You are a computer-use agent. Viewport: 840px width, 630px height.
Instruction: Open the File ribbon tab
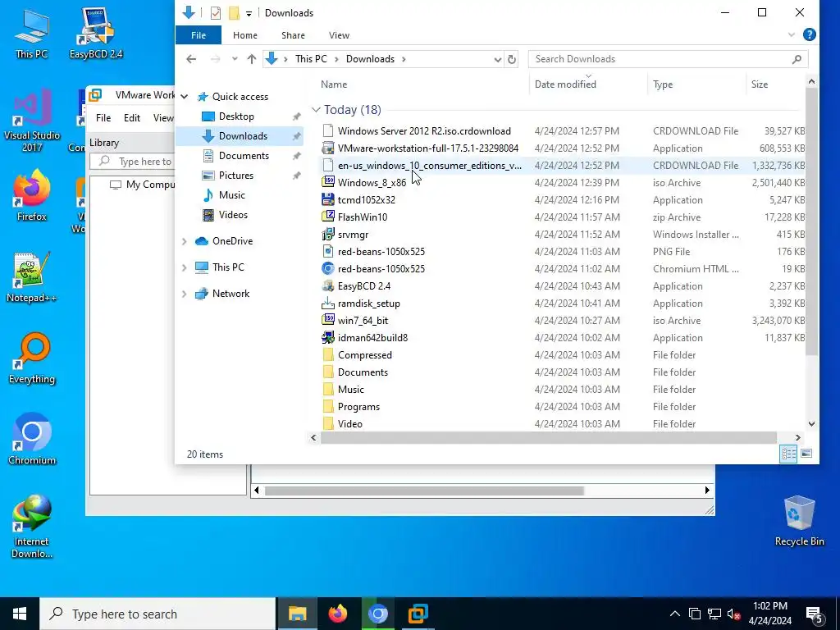coord(199,35)
